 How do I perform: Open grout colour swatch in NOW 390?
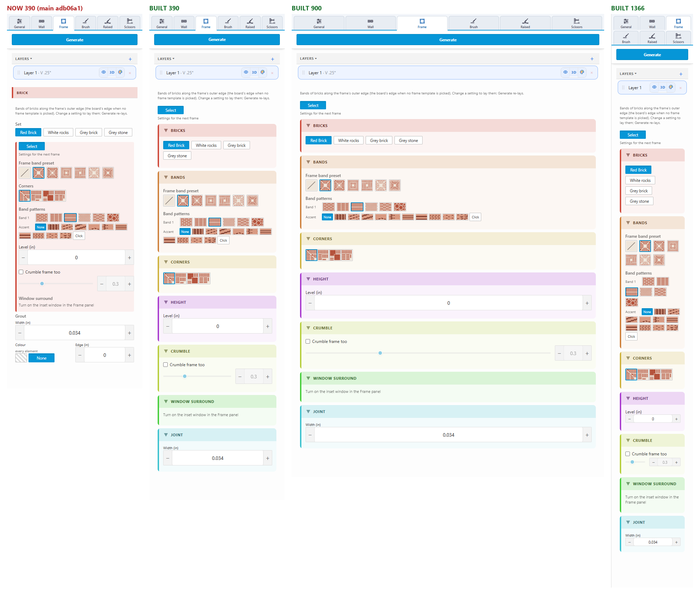pyautogui.click(x=21, y=358)
